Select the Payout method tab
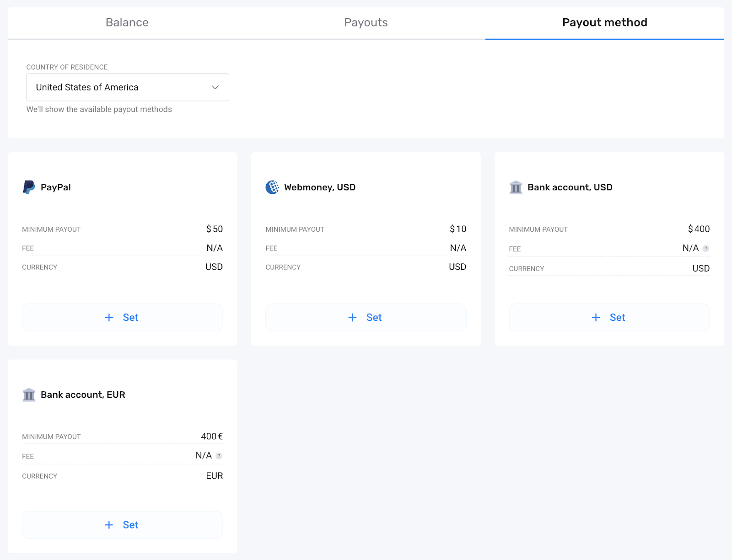The width and height of the screenshot is (732, 560). (x=604, y=22)
